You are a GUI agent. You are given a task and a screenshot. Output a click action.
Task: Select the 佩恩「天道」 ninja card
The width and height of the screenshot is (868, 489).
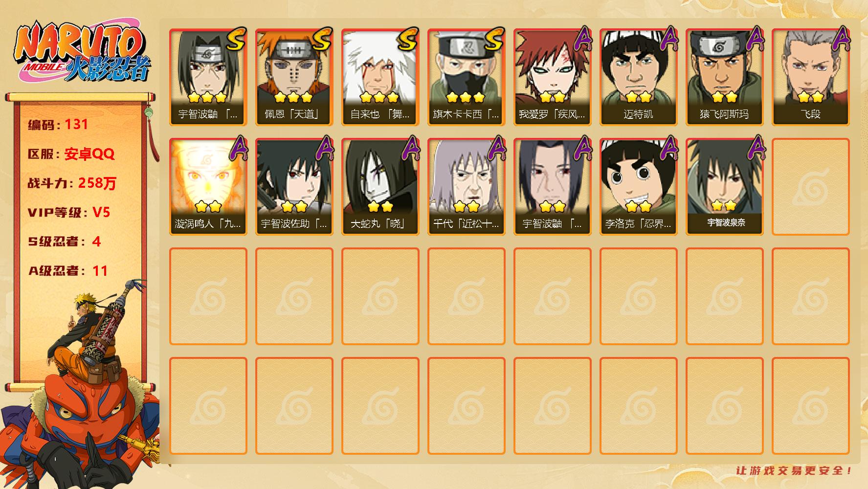[x=294, y=77]
